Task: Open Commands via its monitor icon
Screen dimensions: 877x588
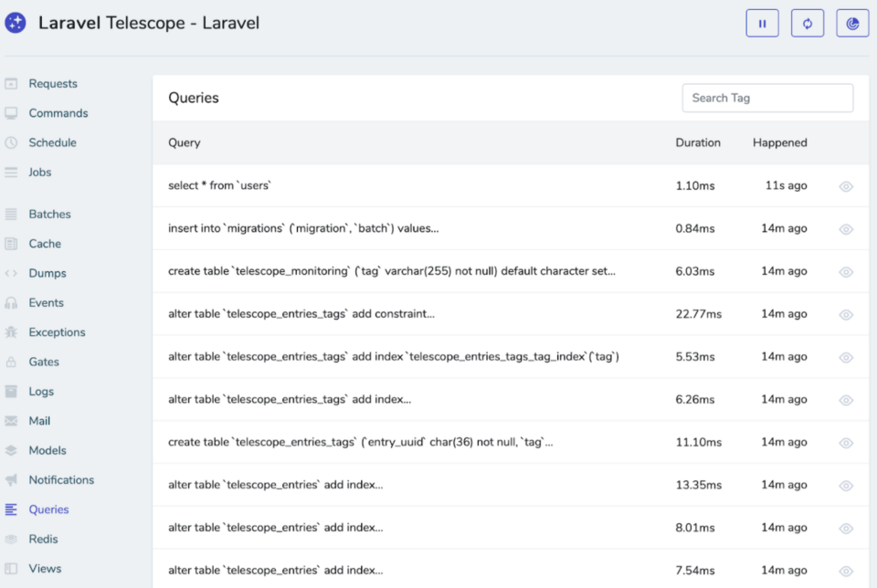Action: point(11,113)
